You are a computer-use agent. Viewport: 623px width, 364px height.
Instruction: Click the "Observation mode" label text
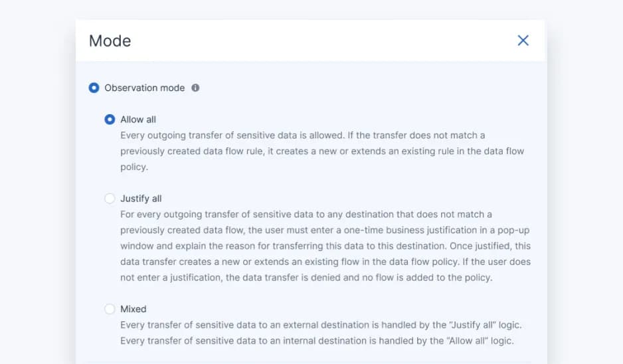144,88
